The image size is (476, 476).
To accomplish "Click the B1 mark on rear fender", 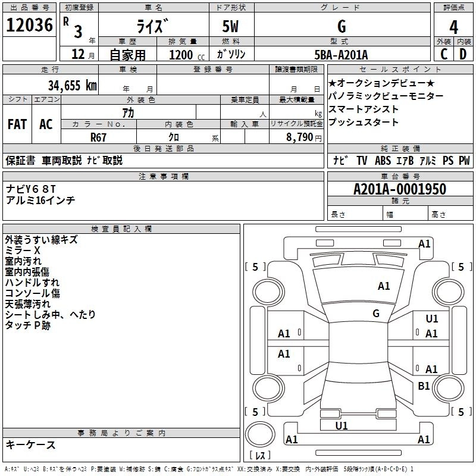I will pos(424,386).
